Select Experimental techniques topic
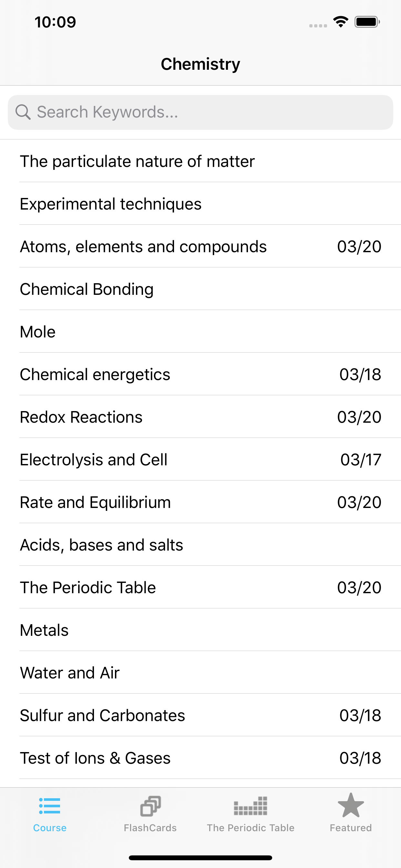This screenshot has height=868, width=401. 200,203
